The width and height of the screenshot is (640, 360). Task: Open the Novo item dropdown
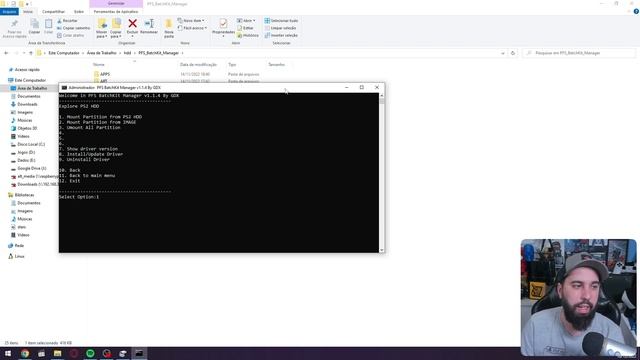191,20
